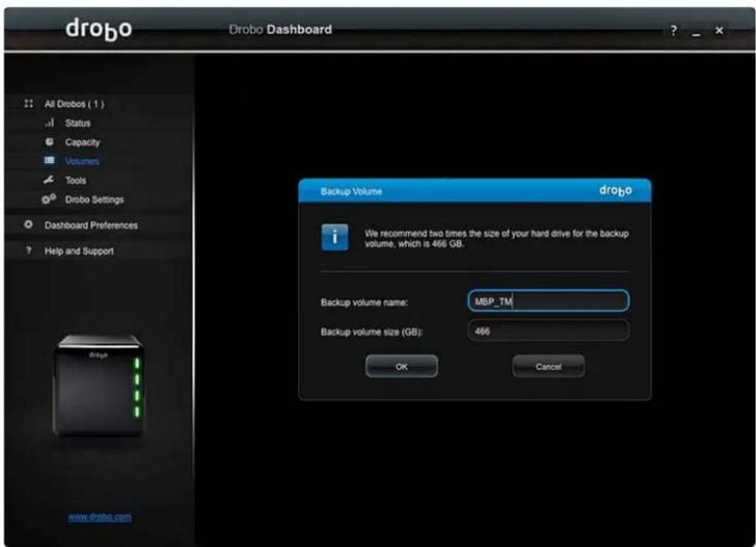Open the Volumes section
This screenshot has height=547, width=756.
tap(82, 161)
